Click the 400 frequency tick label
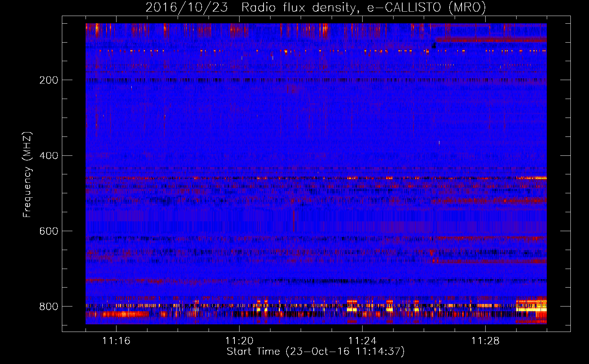The image size is (589, 364). point(49,156)
